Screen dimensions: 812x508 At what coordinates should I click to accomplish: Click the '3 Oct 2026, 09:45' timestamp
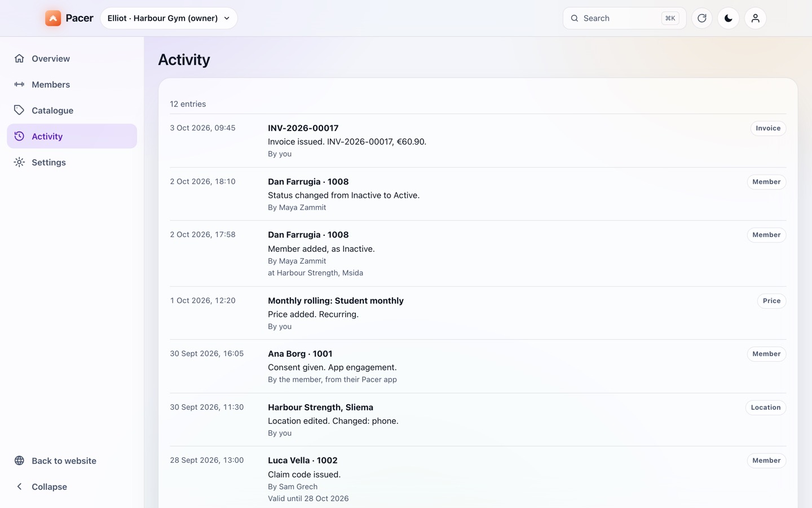202,128
